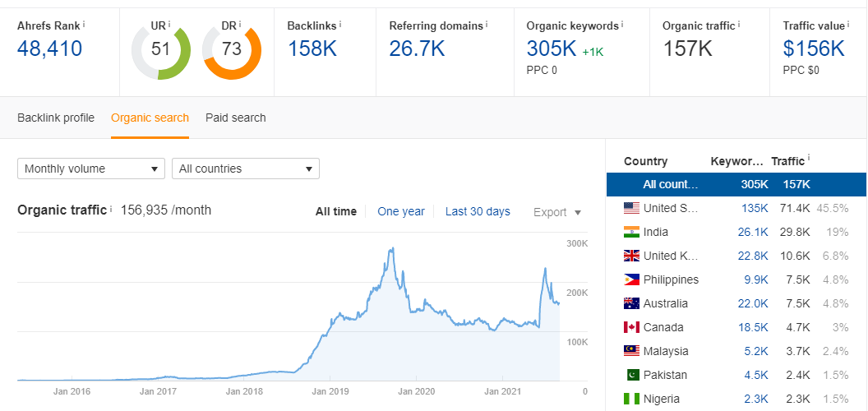Viewport: 868px width, 411px height.
Task: Open United States 135K keywords link
Action: point(753,208)
